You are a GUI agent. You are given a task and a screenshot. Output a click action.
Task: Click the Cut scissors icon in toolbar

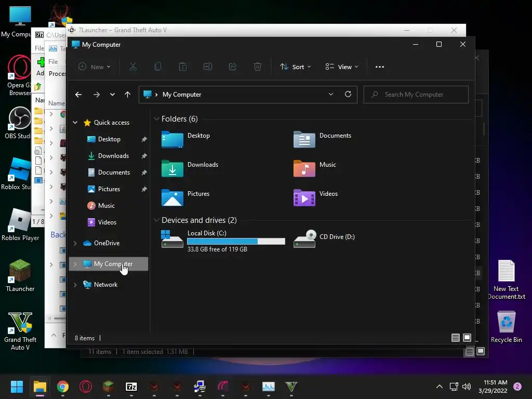pyautogui.click(x=132, y=67)
